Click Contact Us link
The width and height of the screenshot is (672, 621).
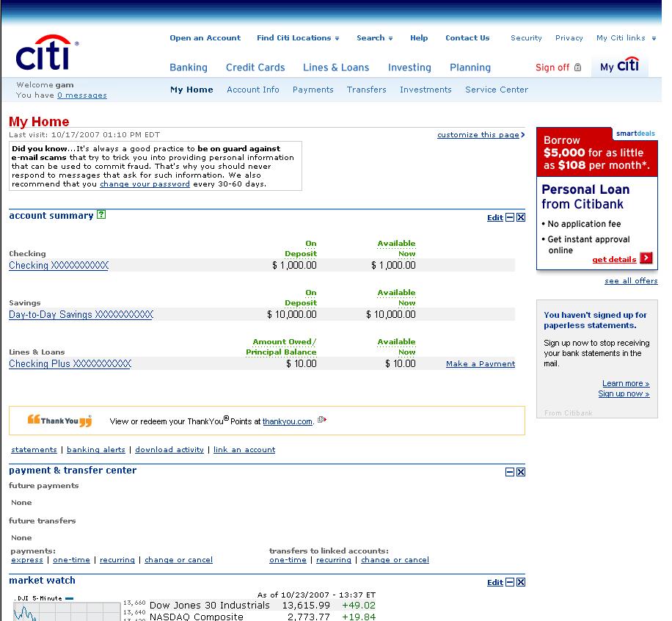(x=467, y=37)
